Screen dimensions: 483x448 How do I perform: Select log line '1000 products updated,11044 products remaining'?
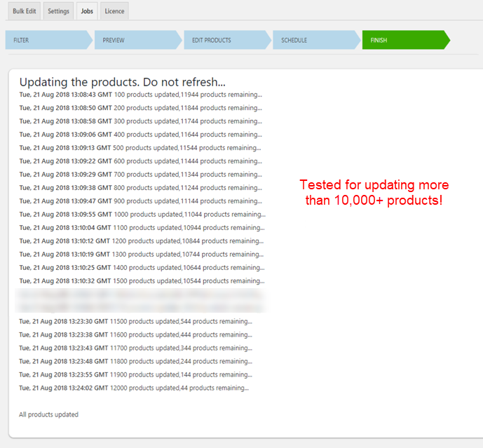tap(142, 214)
